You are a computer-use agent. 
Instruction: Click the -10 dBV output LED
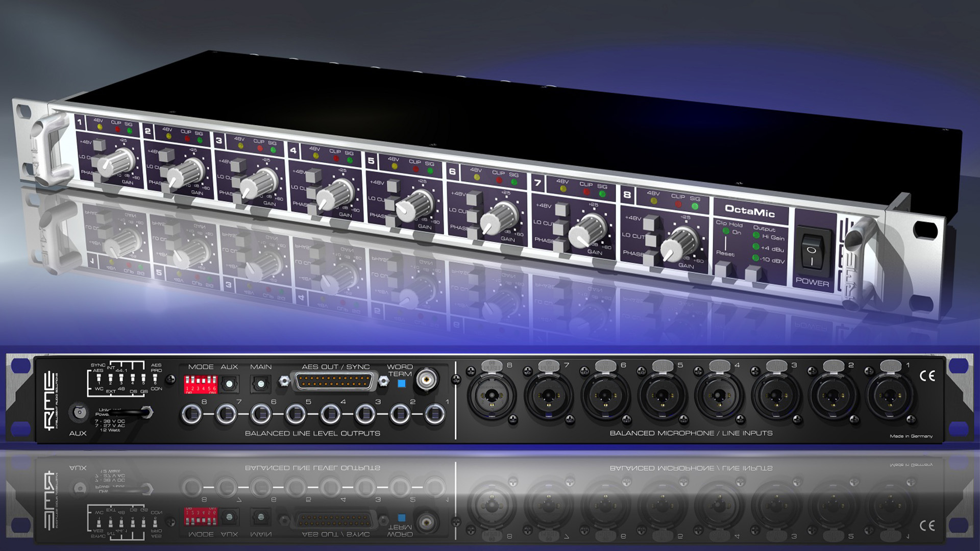(x=755, y=258)
